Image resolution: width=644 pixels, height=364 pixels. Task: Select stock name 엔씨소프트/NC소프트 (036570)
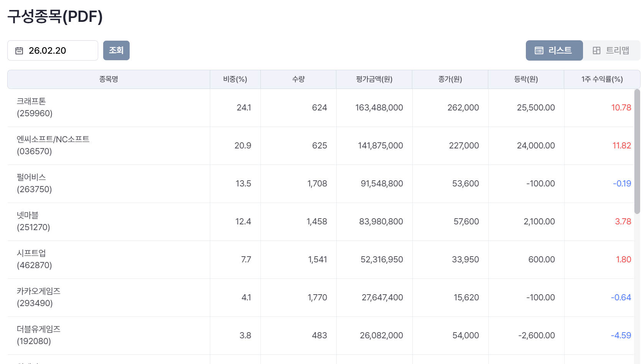click(53, 145)
